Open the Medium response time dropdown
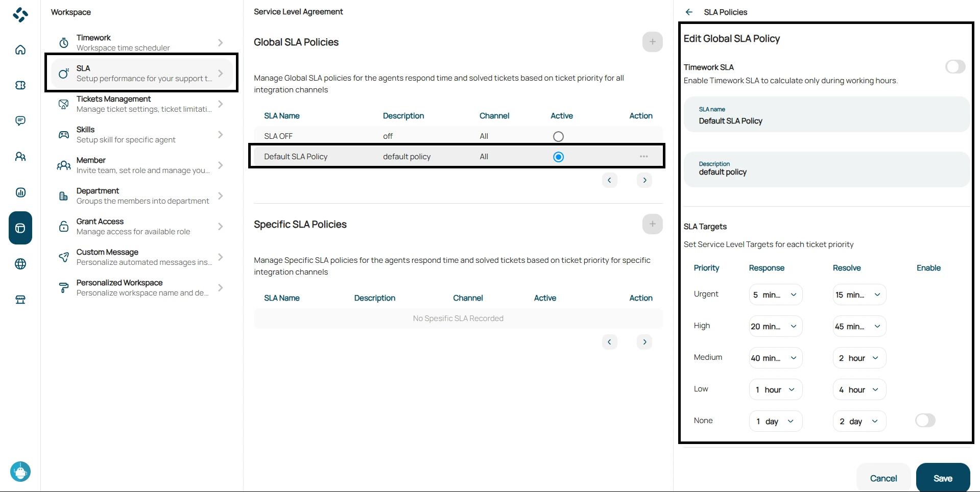Image resolution: width=980 pixels, height=492 pixels. click(x=775, y=358)
